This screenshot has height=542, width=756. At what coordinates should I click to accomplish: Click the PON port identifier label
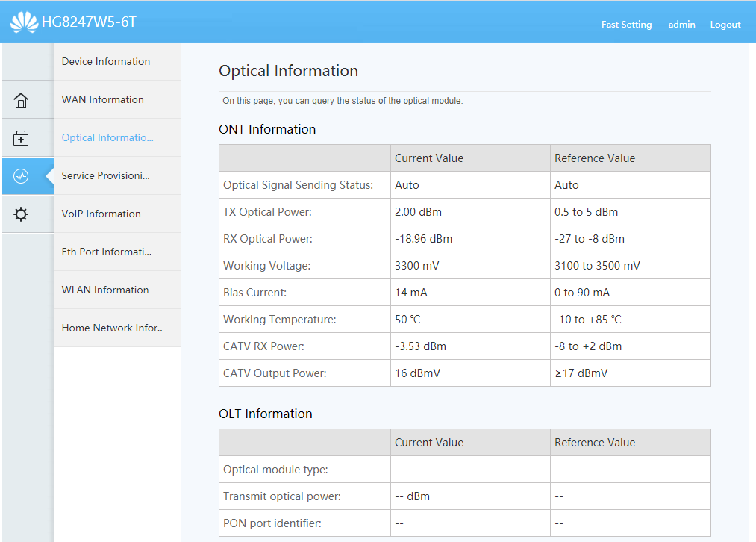click(272, 523)
